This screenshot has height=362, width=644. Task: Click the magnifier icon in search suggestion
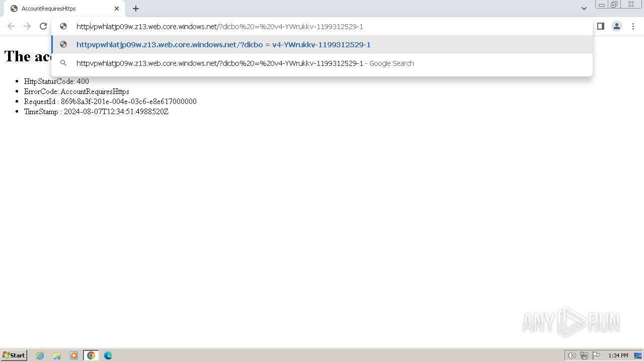click(63, 63)
